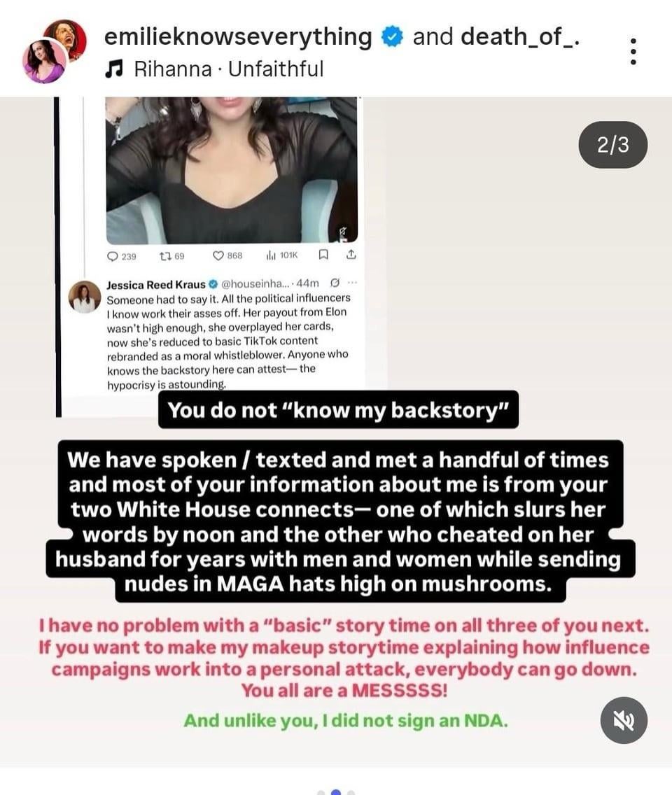
Task: Open the tweet's ellipsis menu
Action: point(352,283)
